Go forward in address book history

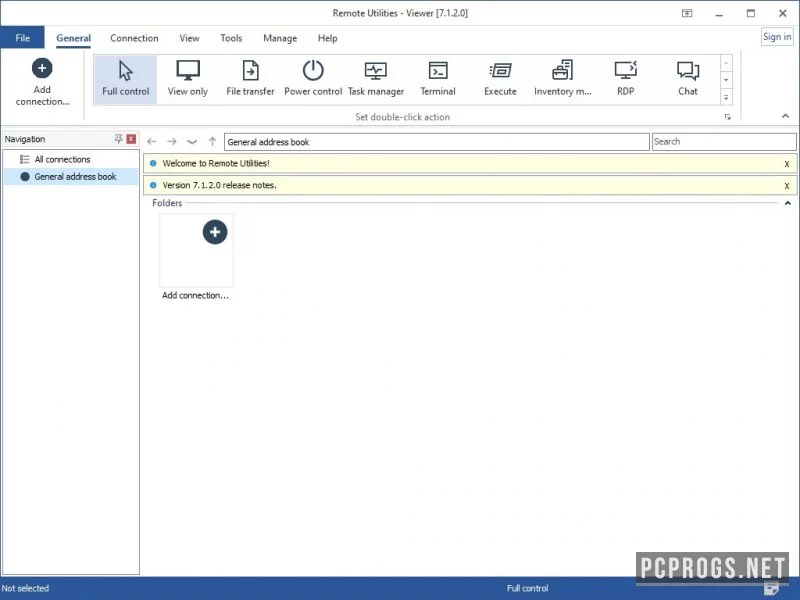point(172,142)
